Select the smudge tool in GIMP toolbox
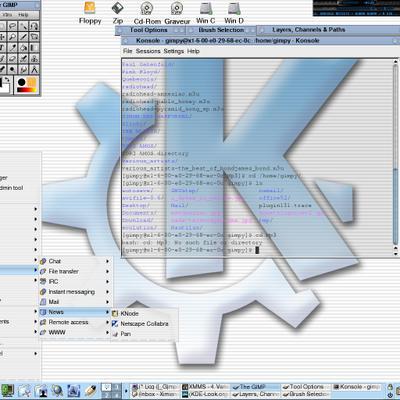This screenshot has width=400, height=400. [x=23, y=69]
